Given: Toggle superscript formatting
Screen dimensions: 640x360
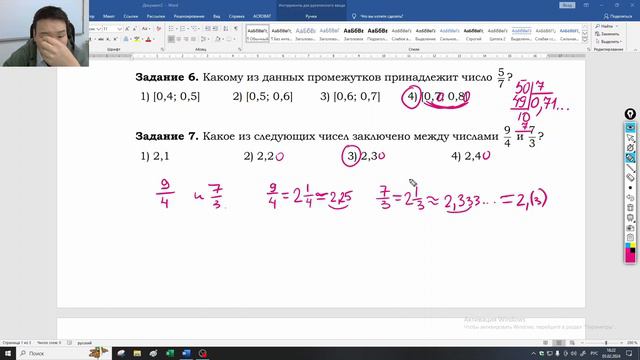Looking at the screenshot, I should pyautogui.click(x=115, y=39).
